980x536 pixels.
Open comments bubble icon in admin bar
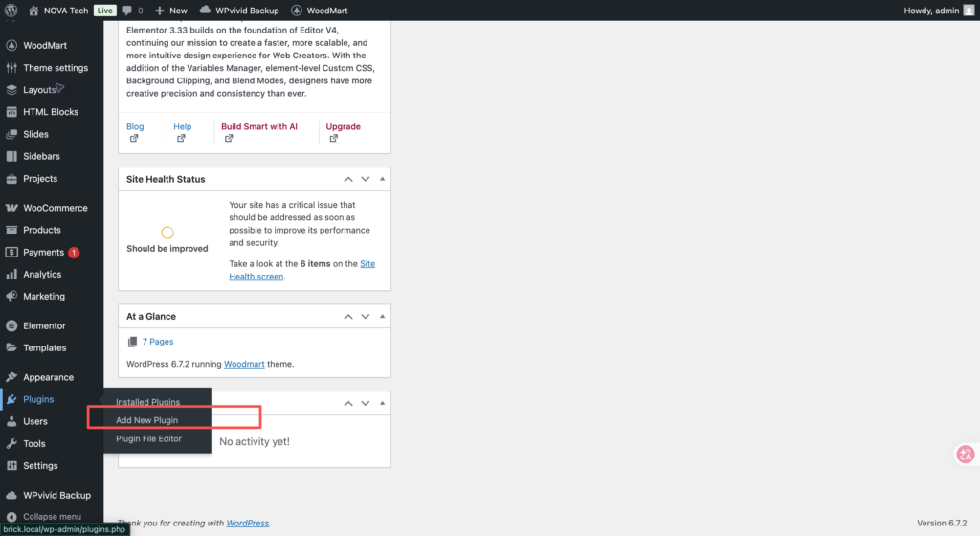point(127,11)
